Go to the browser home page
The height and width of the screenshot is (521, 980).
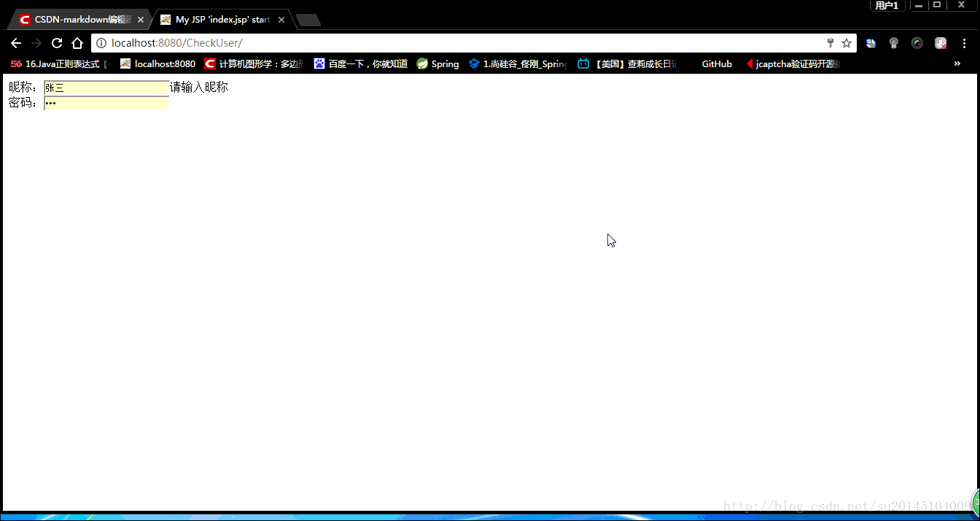tap(77, 43)
